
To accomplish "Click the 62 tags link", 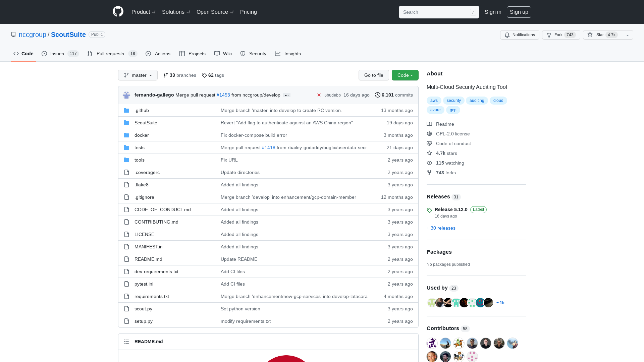I will click(213, 75).
